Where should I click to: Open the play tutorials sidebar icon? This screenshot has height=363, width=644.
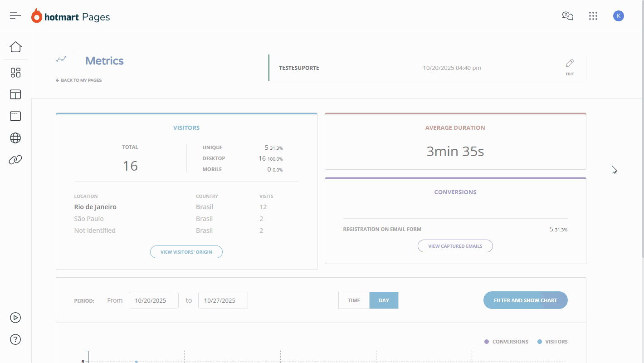(x=15, y=318)
